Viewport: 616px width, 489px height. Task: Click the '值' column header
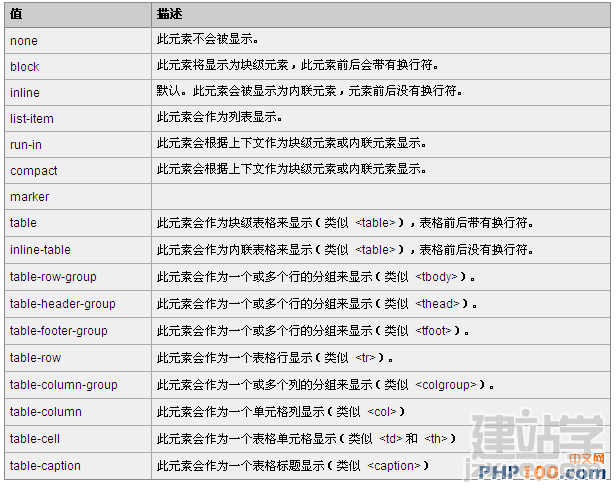click(78, 15)
